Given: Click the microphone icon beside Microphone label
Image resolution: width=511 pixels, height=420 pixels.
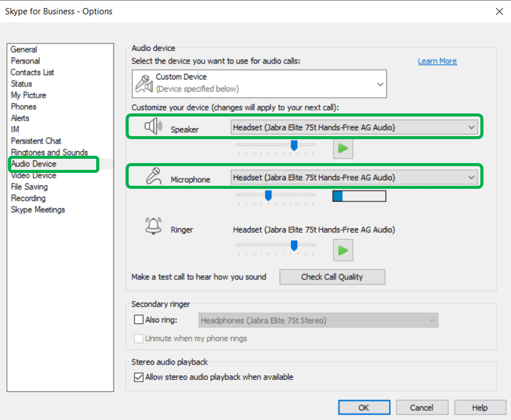Looking at the screenshot, I should coord(153,177).
